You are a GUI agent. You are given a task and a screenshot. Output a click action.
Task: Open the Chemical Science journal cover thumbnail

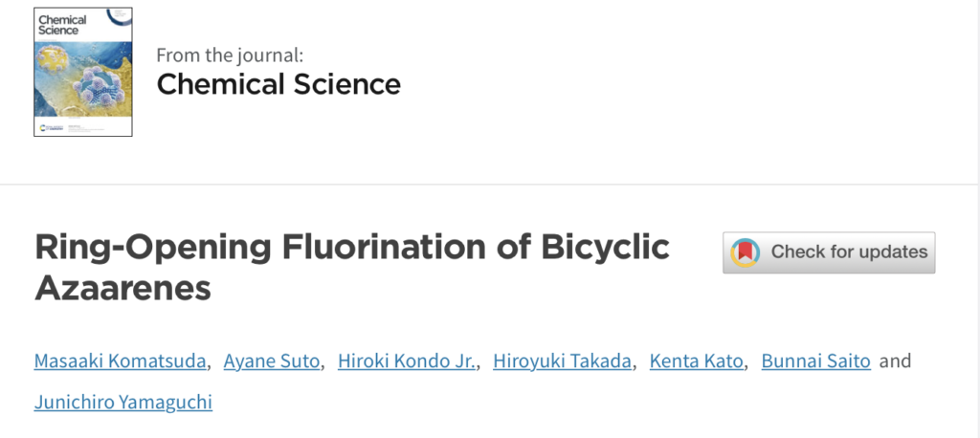tap(83, 72)
